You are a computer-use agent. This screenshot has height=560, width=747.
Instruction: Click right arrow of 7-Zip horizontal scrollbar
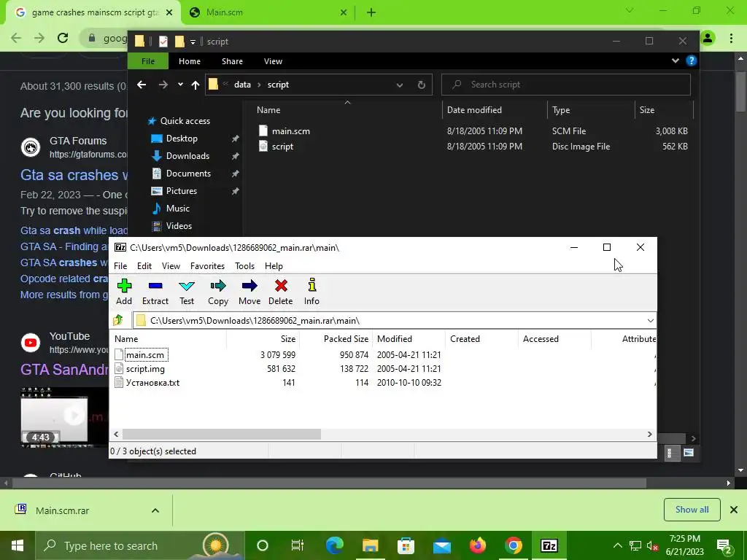coord(649,434)
